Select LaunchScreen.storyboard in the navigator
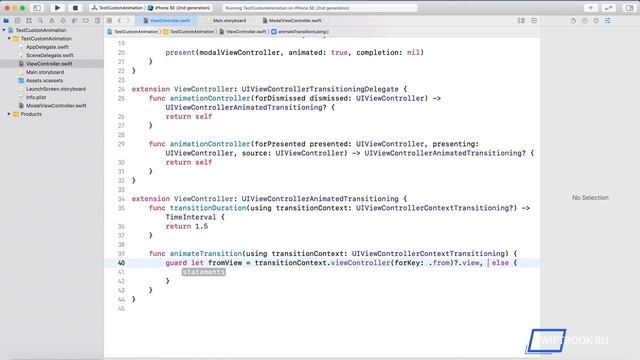The image size is (640, 360). 56,89
